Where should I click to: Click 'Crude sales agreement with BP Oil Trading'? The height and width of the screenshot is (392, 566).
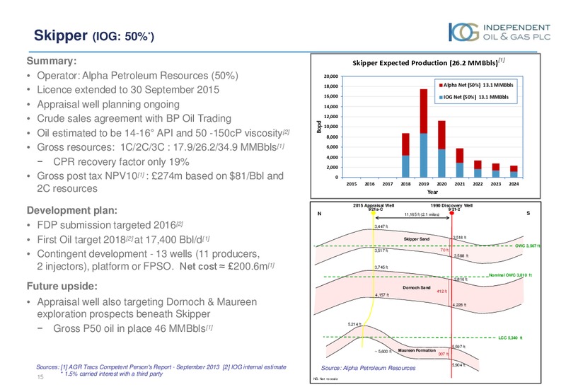pyautogui.click(x=134, y=118)
